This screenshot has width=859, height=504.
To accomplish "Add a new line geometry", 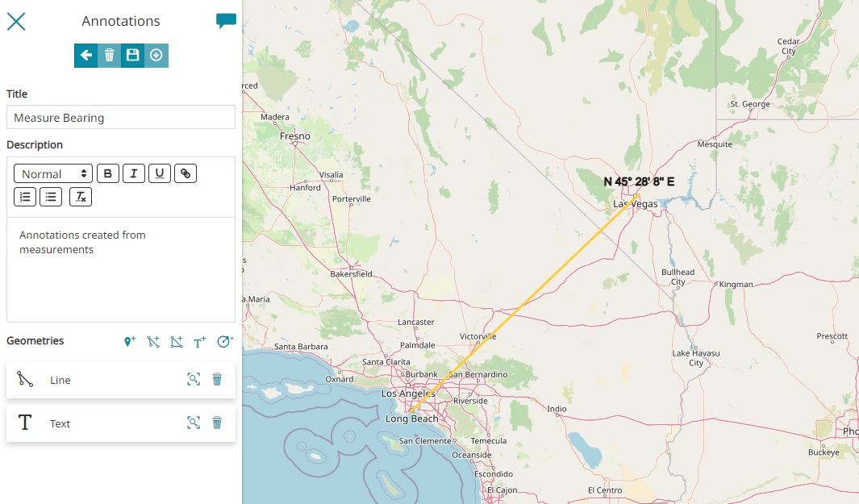I will coord(153,342).
